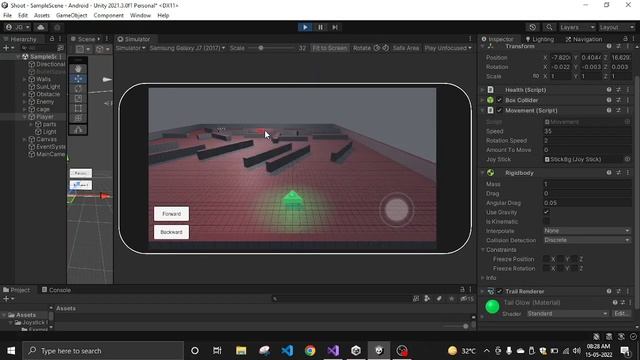This screenshot has height=360, width=640.
Task: Toggle Trail Renderer enabled checkbox
Action: tap(499, 291)
